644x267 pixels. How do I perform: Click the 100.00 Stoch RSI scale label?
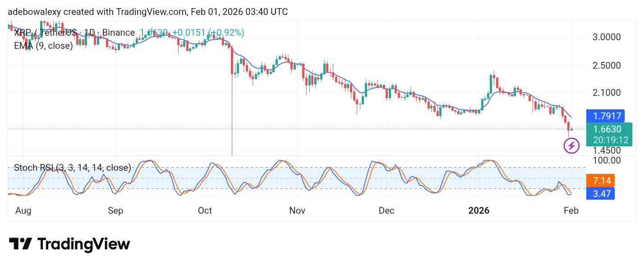(x=606, y=160)
